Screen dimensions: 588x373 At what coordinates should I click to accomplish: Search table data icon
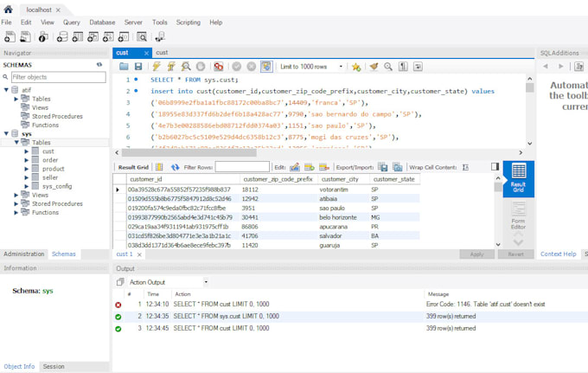[x=142, y=36]
